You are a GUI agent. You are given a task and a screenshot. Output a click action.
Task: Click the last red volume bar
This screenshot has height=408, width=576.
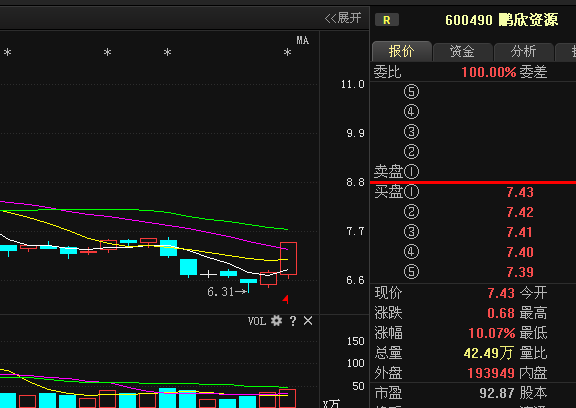(x=288, y=398)
